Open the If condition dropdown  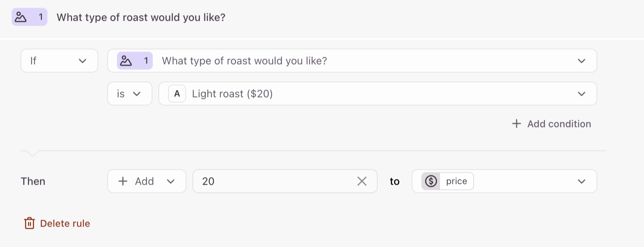click(59, 61)
